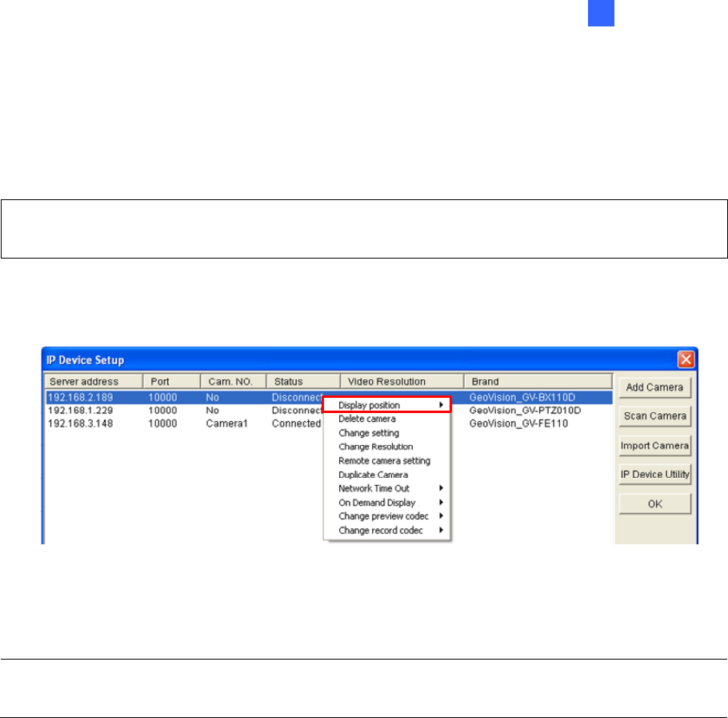This screenshot has height=718, width=728.
Task: Click the Brand column header
Action: pos(538,381)
